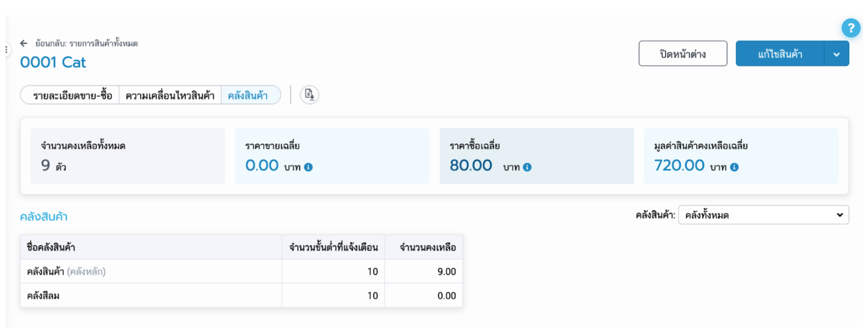The image size is (868, 335).
Task: Click the sidebar handle on left edge
Action: pyautogui.click(x=6, y=49)
